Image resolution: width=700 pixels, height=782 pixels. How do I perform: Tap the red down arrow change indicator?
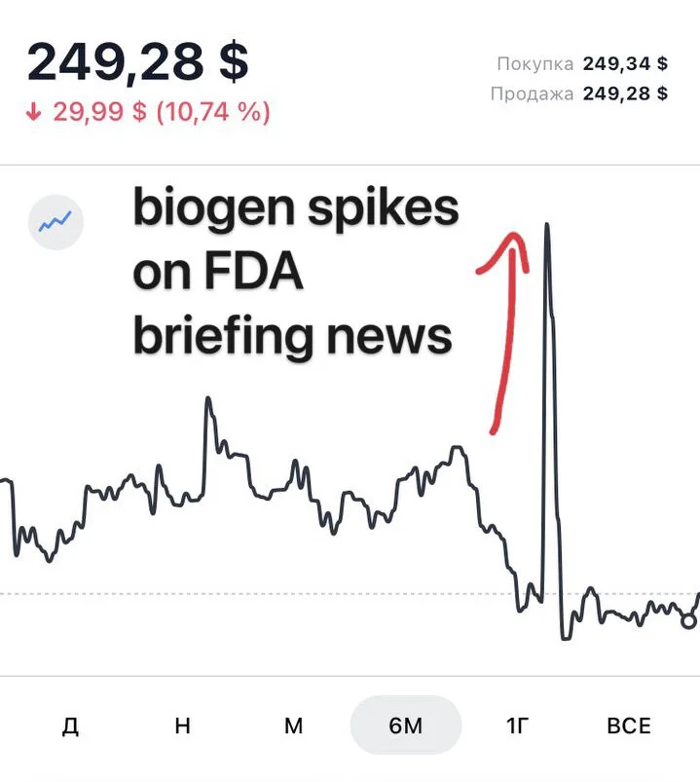point(33,111)
